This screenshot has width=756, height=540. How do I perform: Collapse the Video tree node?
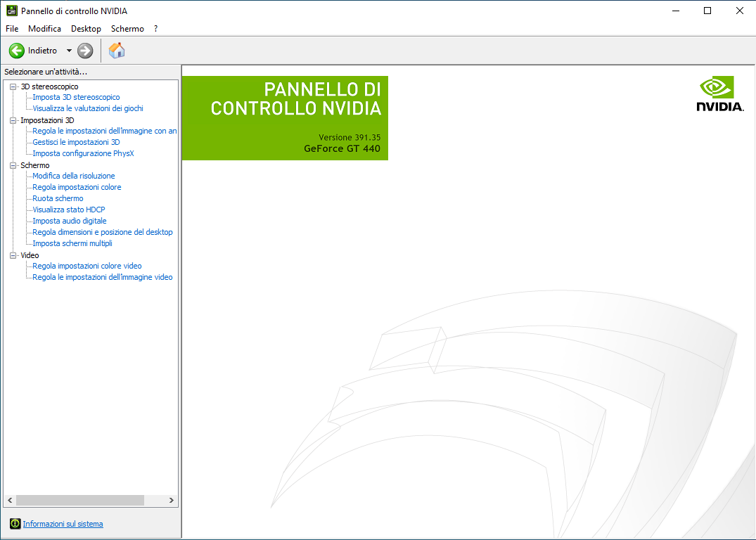click(x=13, y=255)
